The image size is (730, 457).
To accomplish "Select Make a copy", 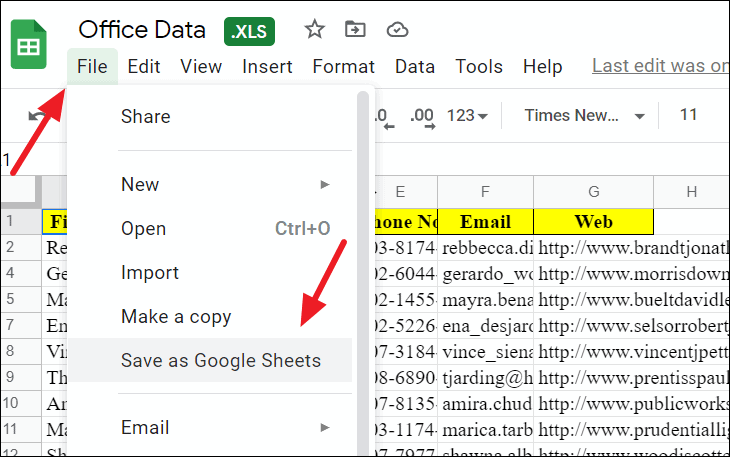I will (x=210, y=316).
